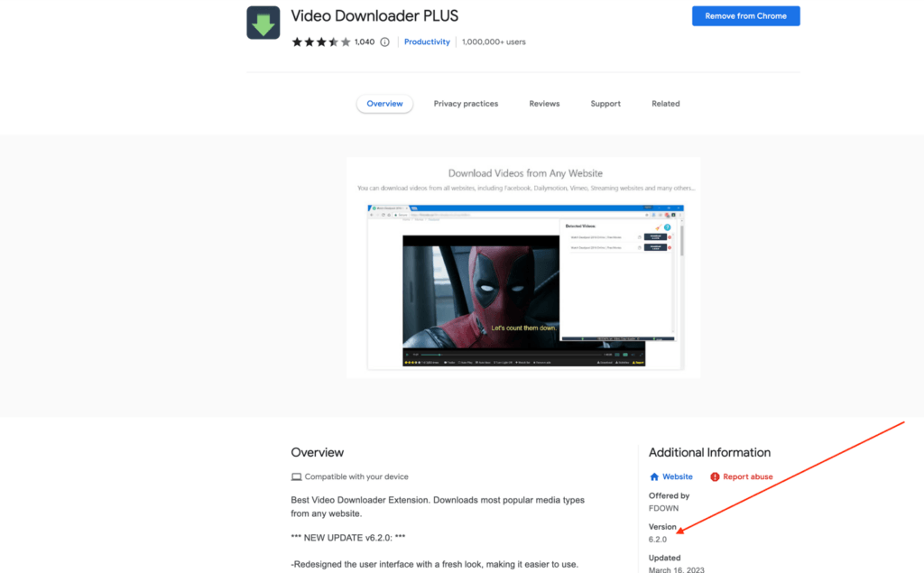Click the house icon beside Website

pyautogui.click(x=654, y=476)
